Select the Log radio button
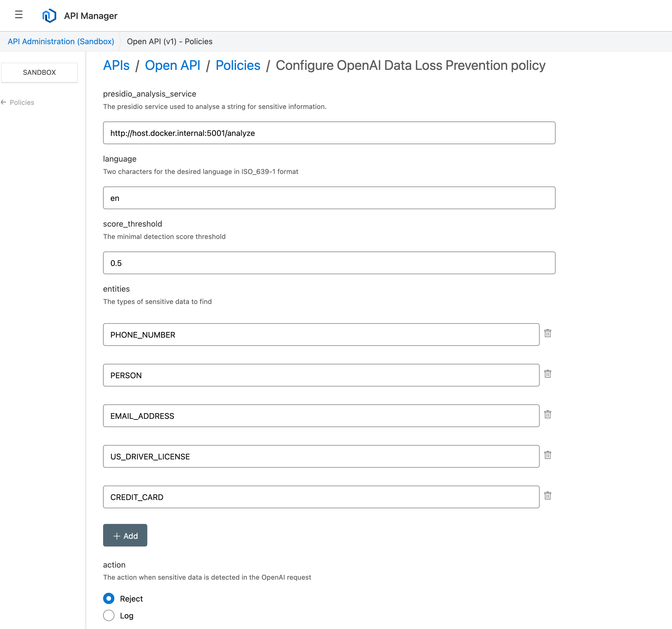The image size is (672, 629). [109, 615]
